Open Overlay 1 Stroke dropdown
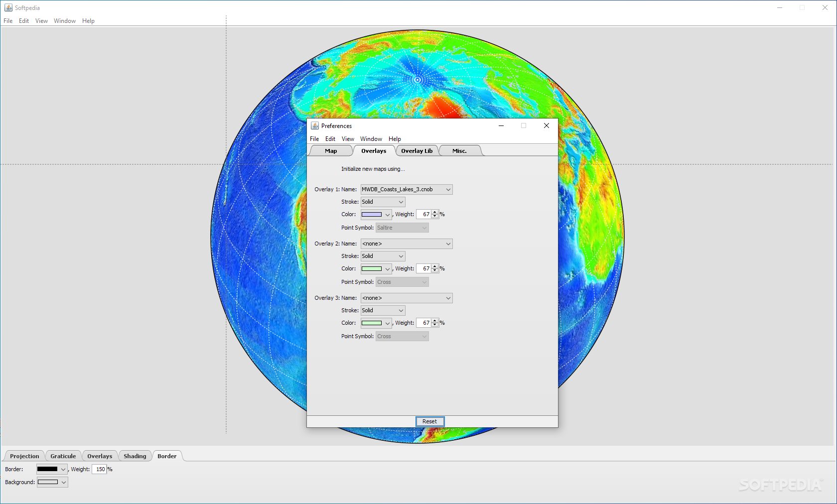The height and width of the screenshot is (504, 837). [x=383, y=202]
